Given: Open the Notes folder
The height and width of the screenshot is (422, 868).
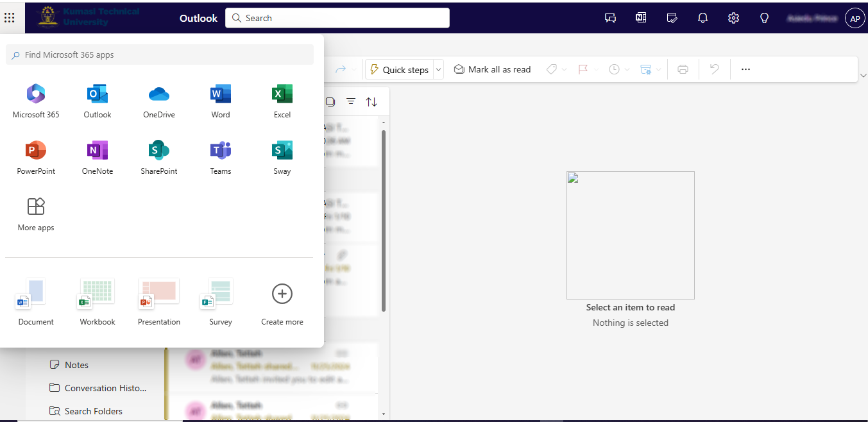Looking at the screenshot, I should point(76,365).
